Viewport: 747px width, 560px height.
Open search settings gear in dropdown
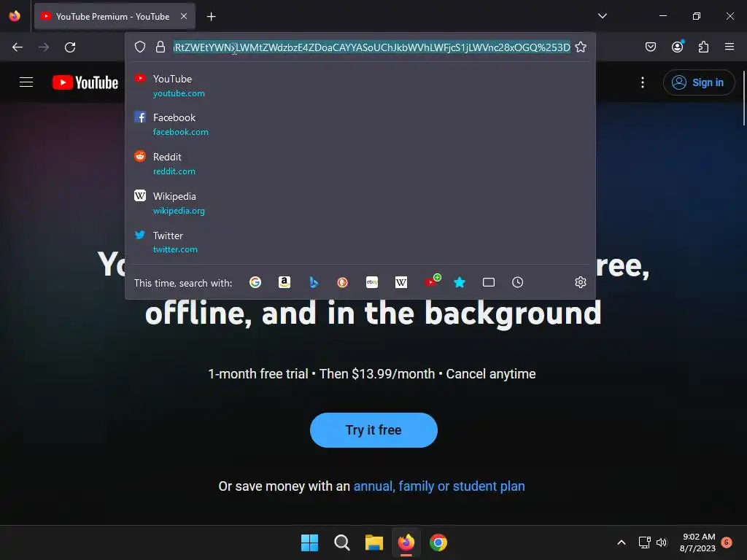click(x=580, y=282)
